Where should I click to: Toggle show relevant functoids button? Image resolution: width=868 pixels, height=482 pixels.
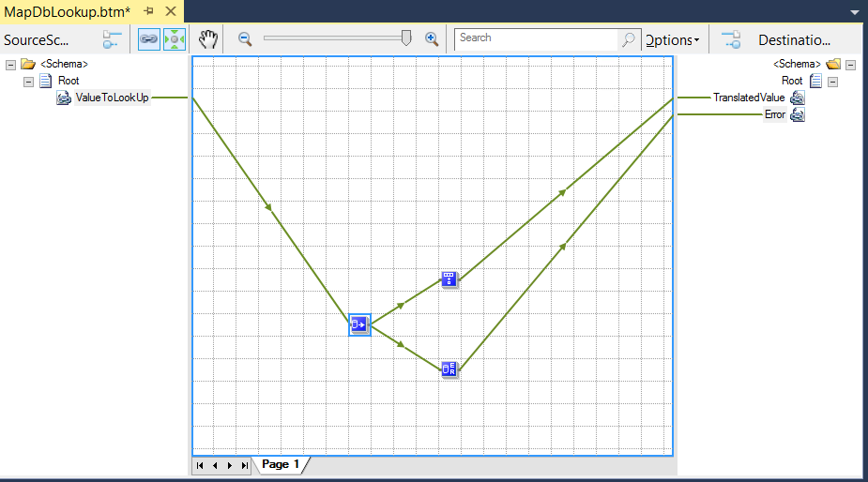coord(175,39)
